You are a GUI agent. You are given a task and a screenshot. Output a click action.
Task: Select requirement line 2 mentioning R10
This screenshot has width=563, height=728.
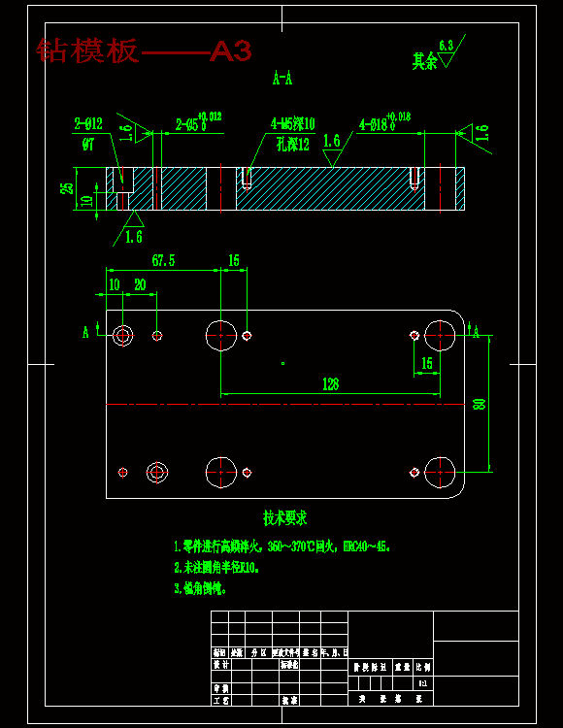(x=216, y=568)
